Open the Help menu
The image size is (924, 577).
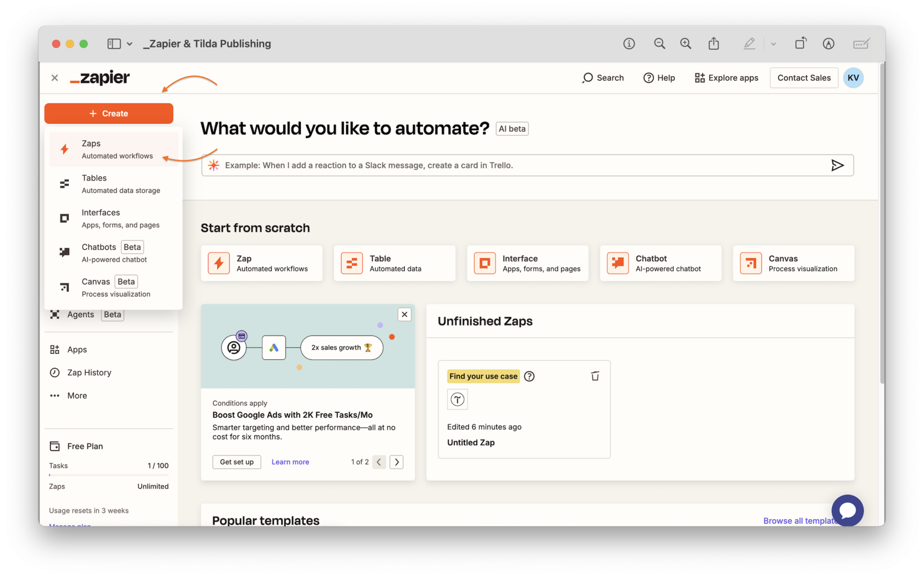(x=659, y=78)
